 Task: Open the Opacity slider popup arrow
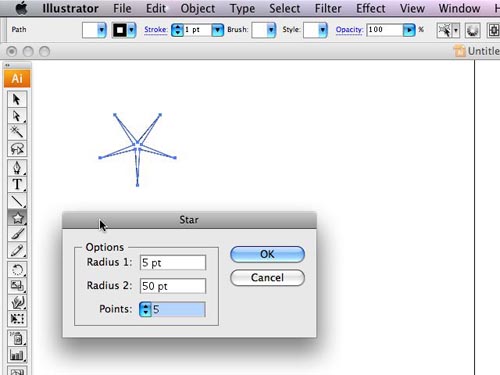tap(409, 30)
